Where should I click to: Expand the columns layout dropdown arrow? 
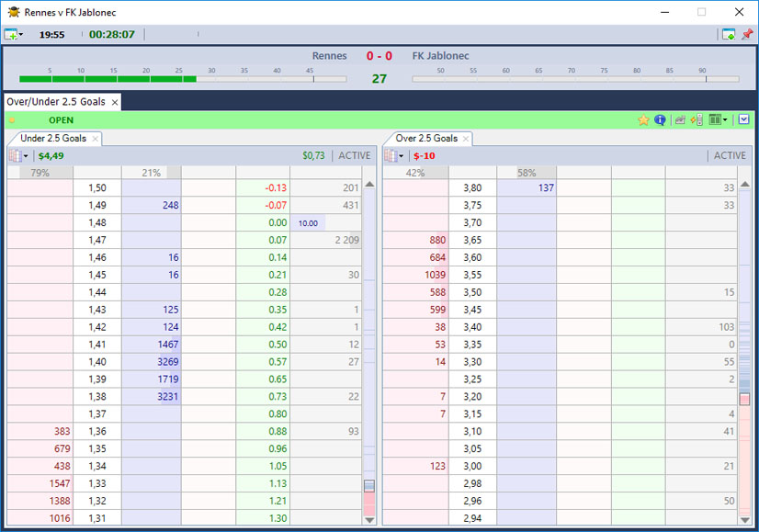tap(725, 120)
